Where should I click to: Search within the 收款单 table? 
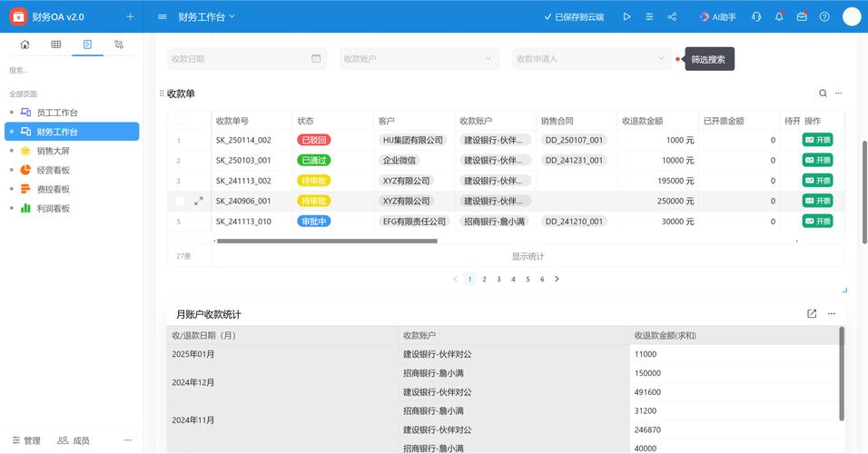click(823, 93)
